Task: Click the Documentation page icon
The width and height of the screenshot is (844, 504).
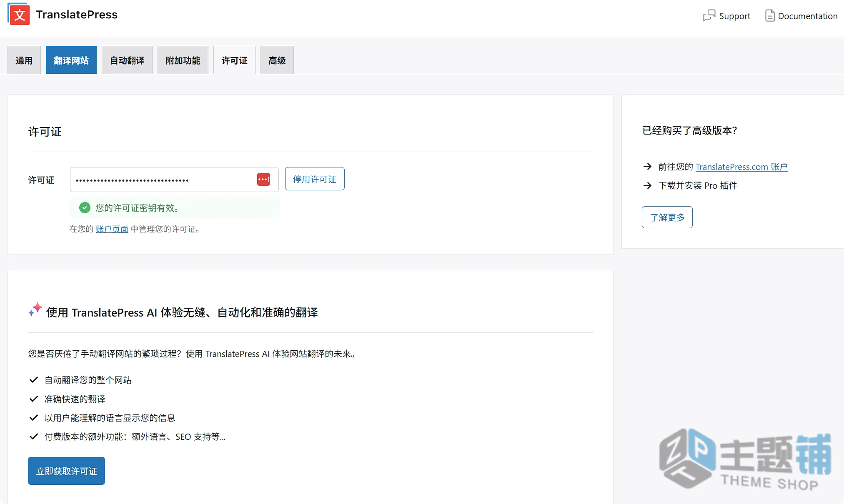Action: (770, 16)
